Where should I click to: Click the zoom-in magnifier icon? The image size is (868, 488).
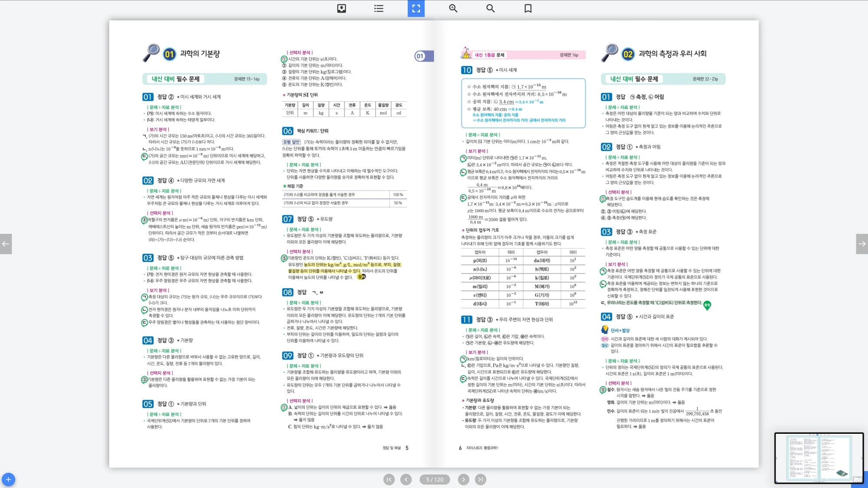tap(453, 8)
